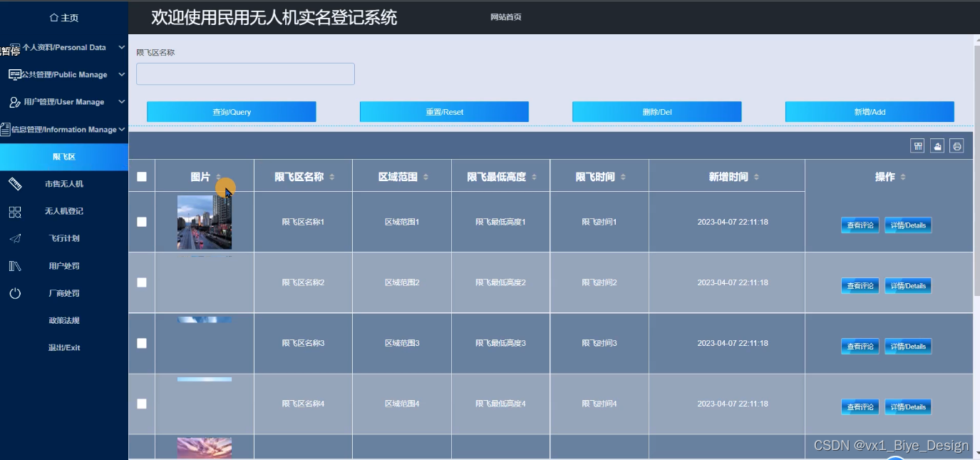Sort by 操作 column arrows

click(x=903, y=177)
